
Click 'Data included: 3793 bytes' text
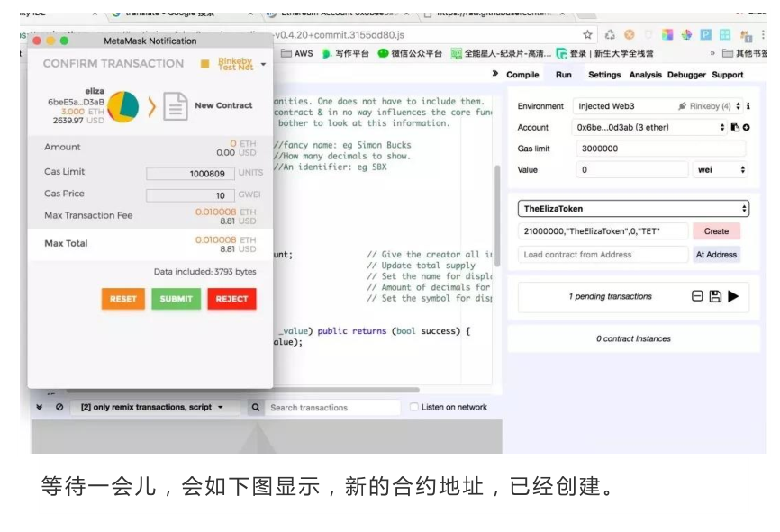click(x=205, y=272)
